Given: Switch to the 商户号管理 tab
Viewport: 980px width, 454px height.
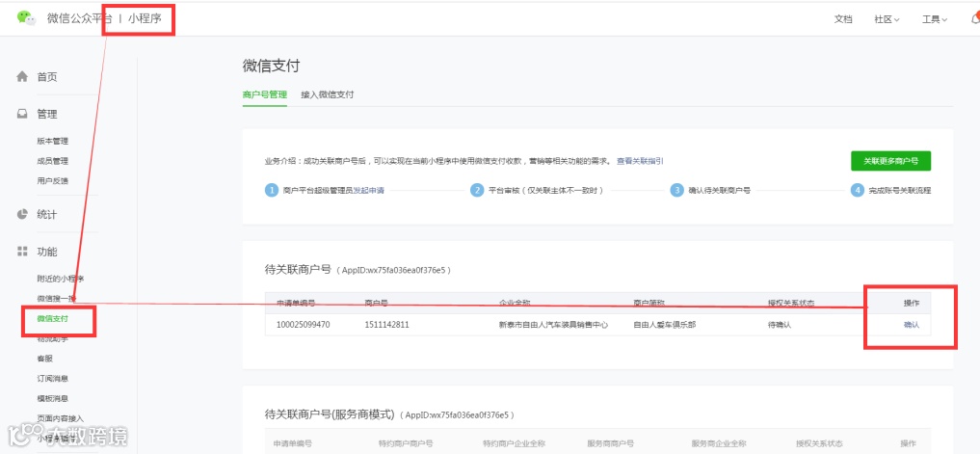Looking at the screenshot, I should point(264,95).
